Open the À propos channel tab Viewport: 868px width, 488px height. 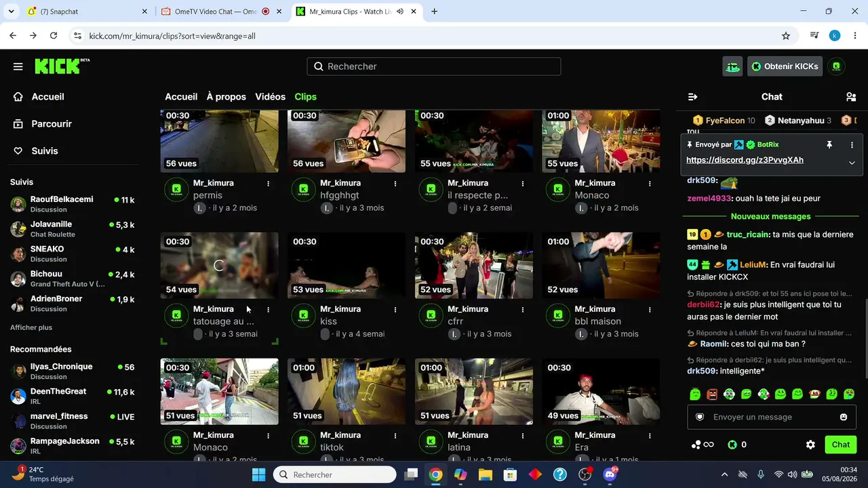click(226, 97)
